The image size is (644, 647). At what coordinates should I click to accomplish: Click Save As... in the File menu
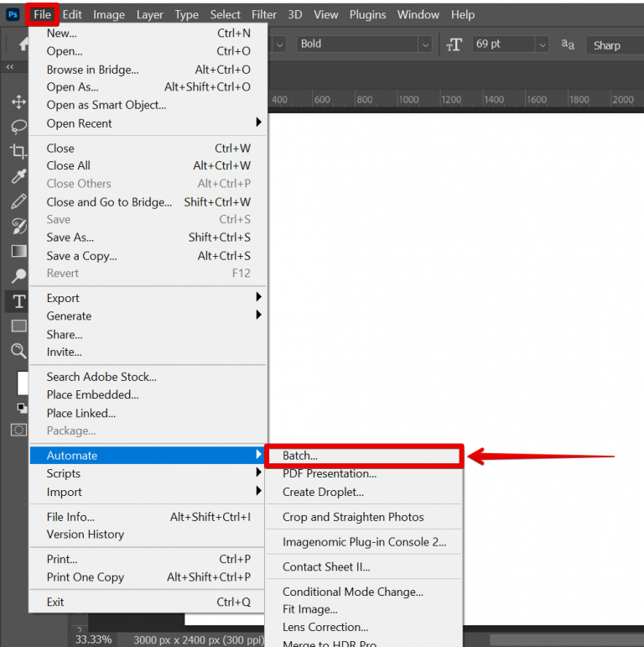click(x=70, y=237)
